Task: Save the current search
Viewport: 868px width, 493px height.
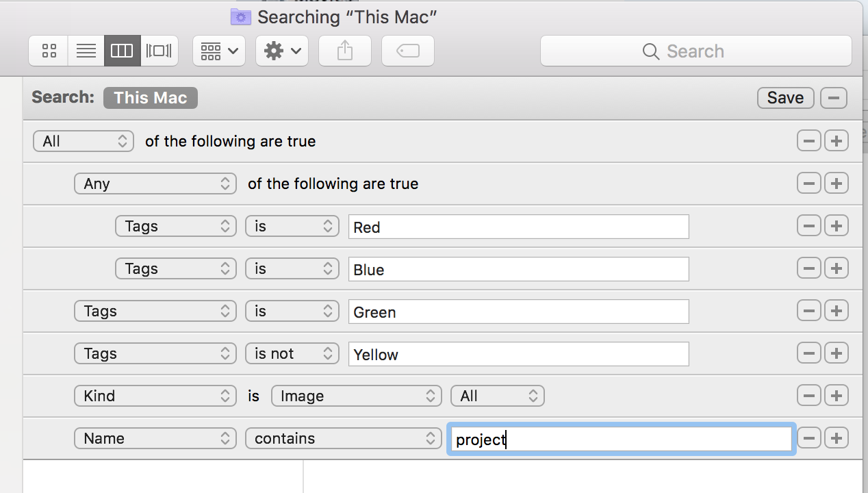Action: tap(785, 98)
